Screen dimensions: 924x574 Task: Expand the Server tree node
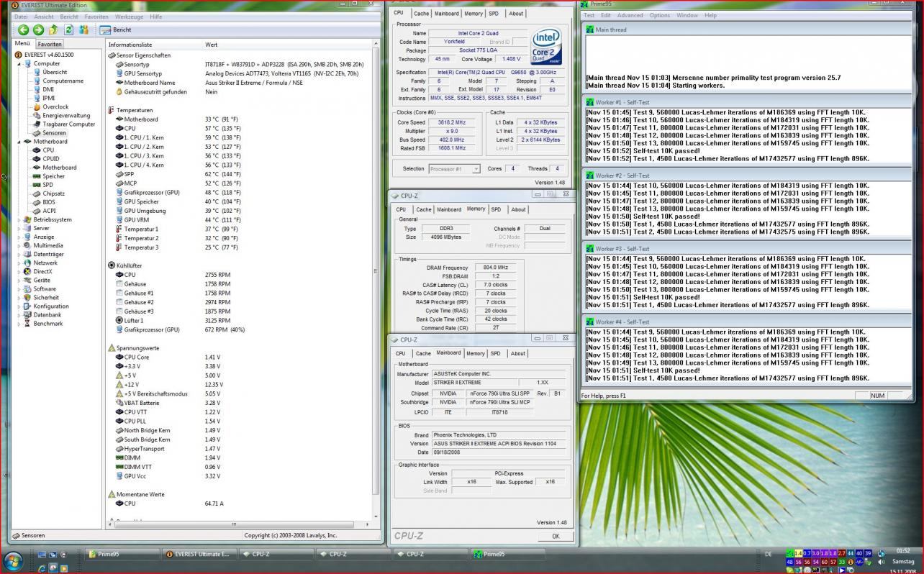19,228
